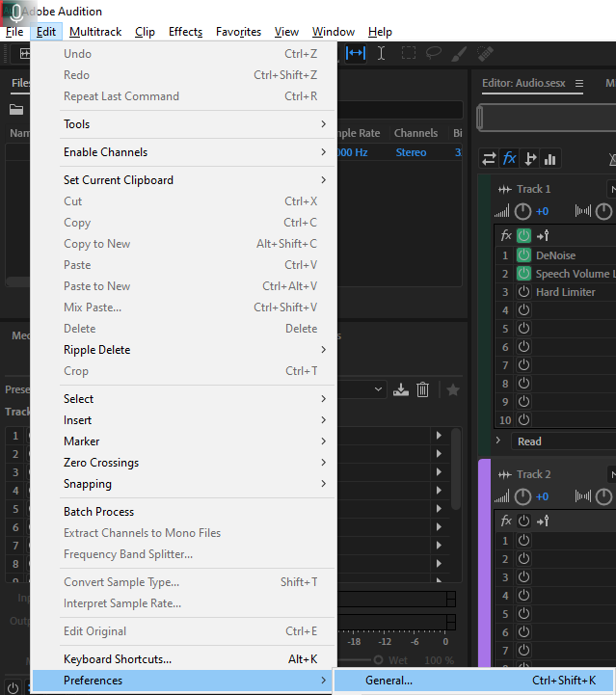Image resolution: width=616 pixels, height=695 pixels.
Task: Click the Track 1 volume knob
Action: point(522,211)
